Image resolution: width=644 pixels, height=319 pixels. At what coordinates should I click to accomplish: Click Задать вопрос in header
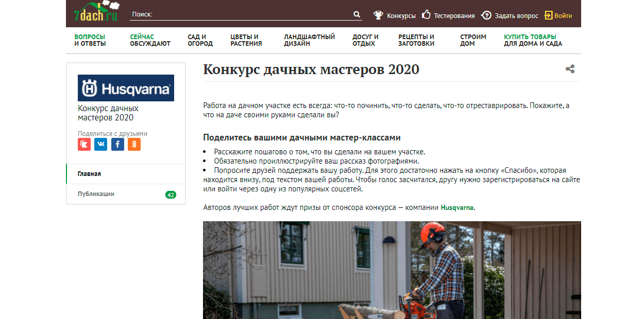[x=510, y=15]
